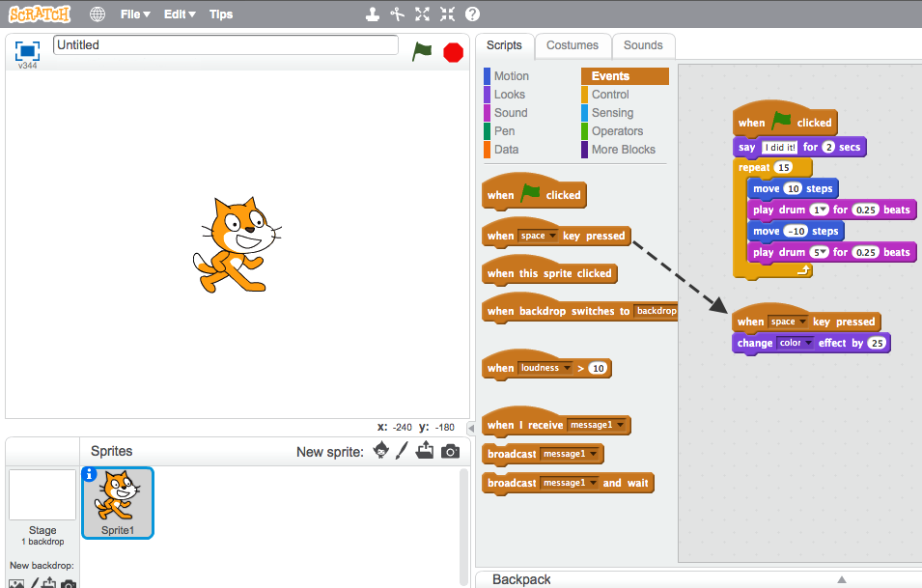This screenshot has height=588, width=922.
Task: Select the Sprite1 thumbnail
Action: (118, 503)
